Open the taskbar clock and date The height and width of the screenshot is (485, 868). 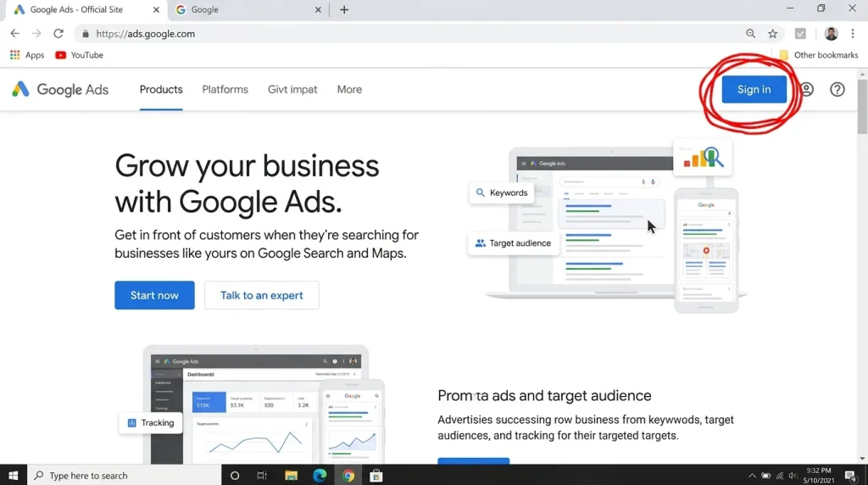(818, 475)
